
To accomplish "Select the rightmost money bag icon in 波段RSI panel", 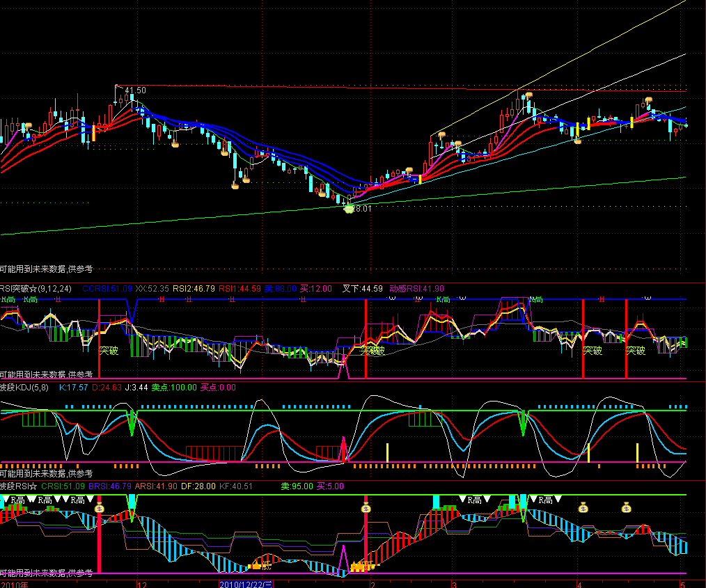I will [x=626, y=507].
